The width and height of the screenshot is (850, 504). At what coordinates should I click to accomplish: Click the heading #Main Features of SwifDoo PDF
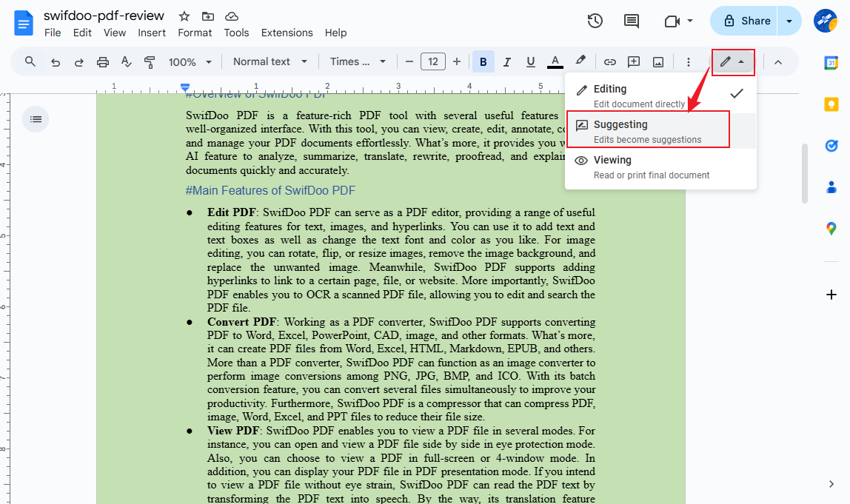pos(270,191)
